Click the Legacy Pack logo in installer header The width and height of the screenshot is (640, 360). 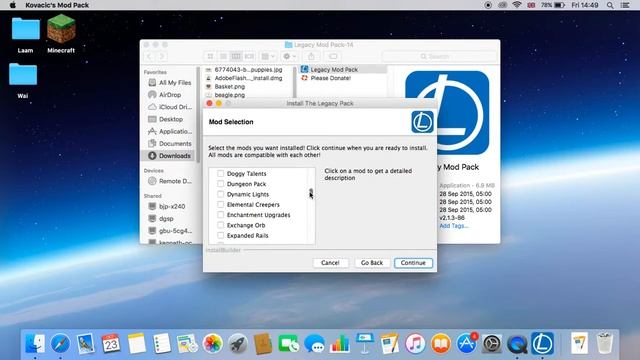422,122
